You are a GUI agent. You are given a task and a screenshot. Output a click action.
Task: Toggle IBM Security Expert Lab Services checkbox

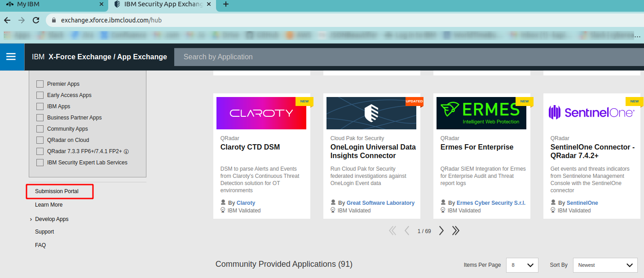[40, 163]
